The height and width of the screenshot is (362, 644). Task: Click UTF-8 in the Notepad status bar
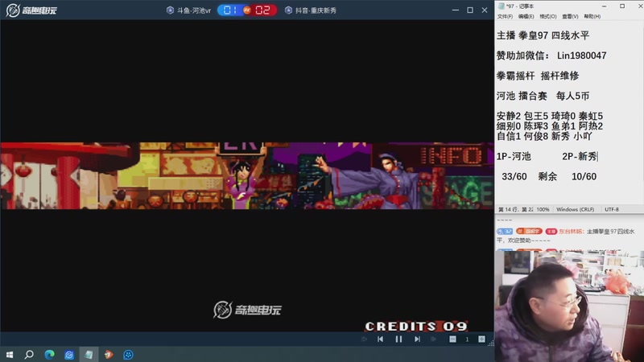[612, 209]
